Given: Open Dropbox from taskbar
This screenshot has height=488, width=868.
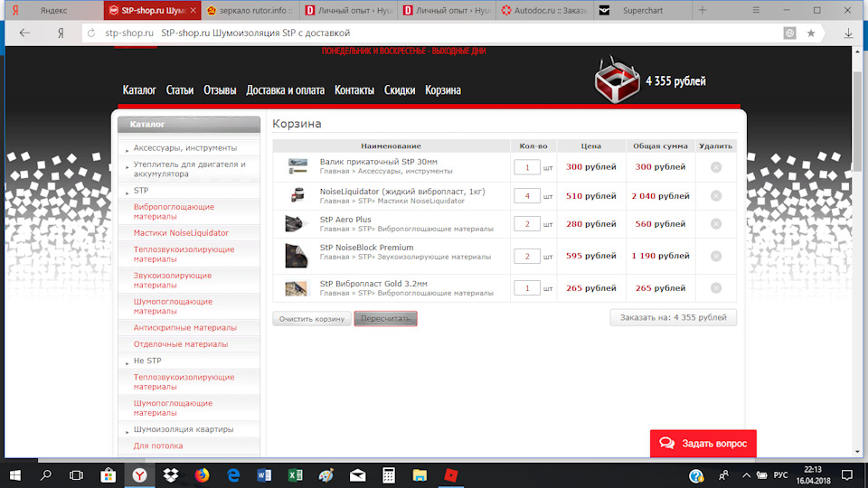Looking at the screenshot, I should (x=171, y=475).
